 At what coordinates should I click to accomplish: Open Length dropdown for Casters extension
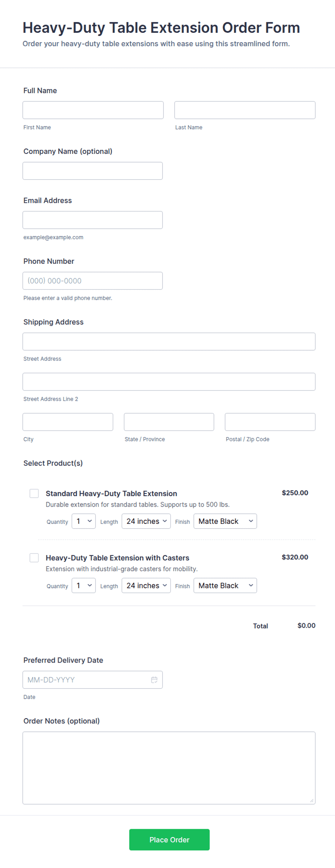pos(146,586)
